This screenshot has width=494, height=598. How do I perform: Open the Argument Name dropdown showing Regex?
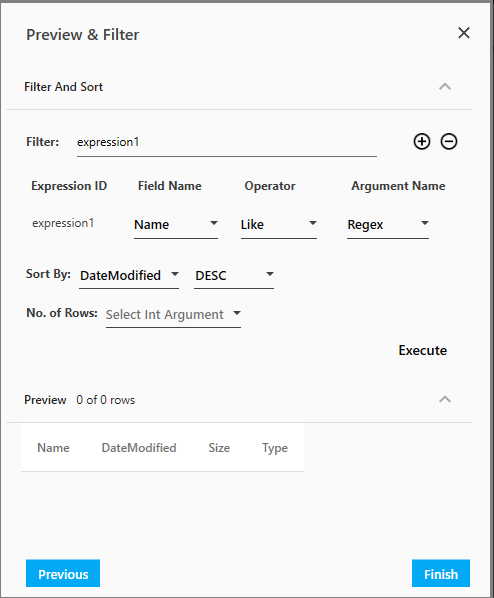click(x=388, y=225)
